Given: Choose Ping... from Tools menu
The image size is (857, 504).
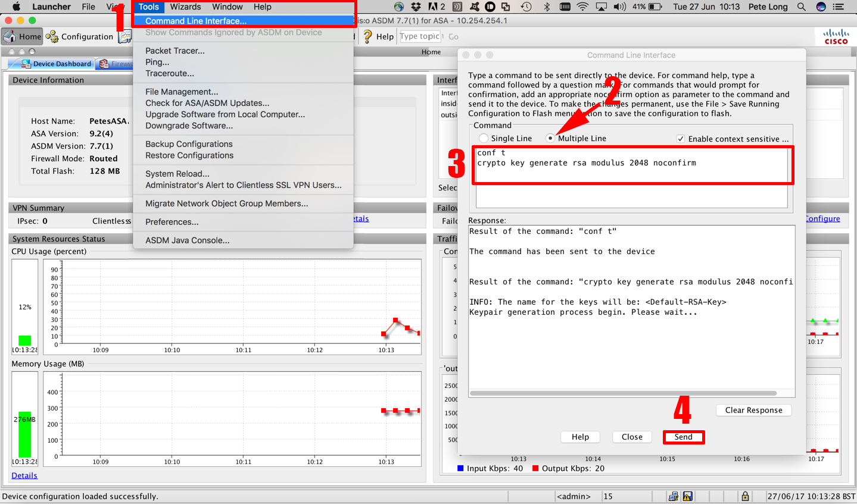Looking at the screenshot, I should (x=243, y=62).
